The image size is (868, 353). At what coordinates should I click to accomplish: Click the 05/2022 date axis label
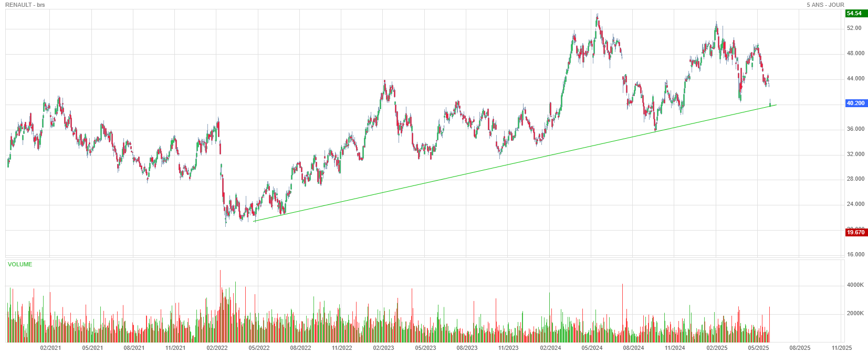coord(259,348)
